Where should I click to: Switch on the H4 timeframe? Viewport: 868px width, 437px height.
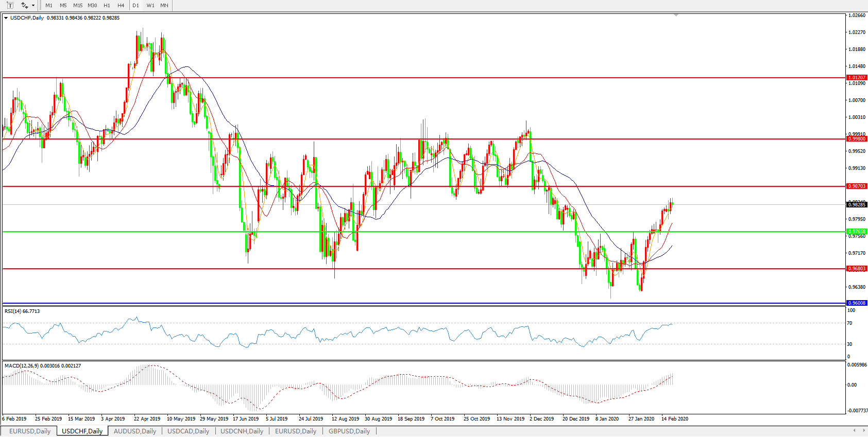coord(121,6)
